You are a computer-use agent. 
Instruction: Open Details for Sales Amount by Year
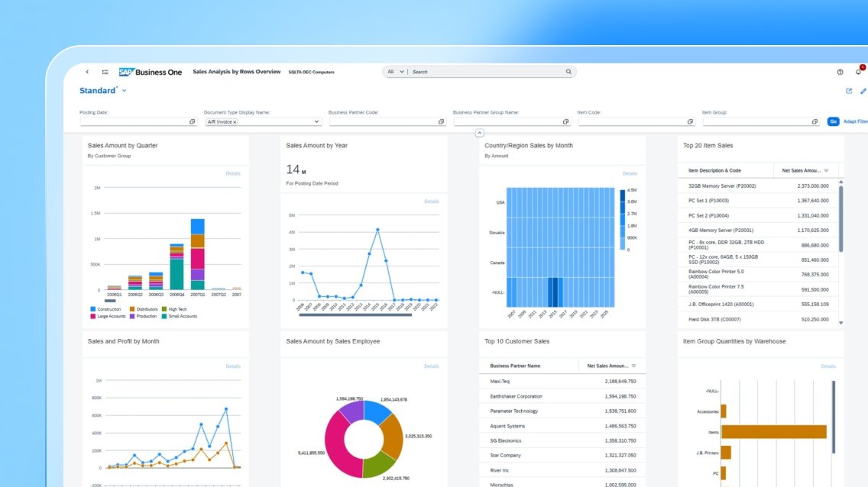[x=431, y=202]
